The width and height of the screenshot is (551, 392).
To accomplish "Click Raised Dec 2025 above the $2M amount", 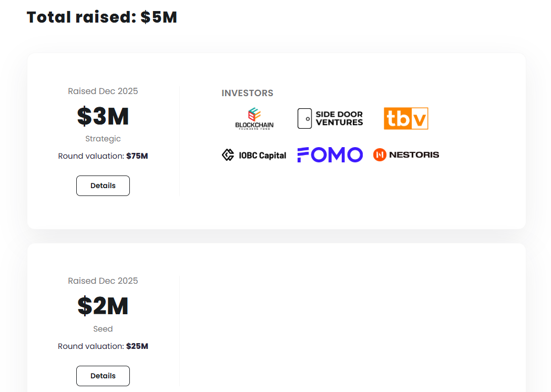I will pos(103,281).
